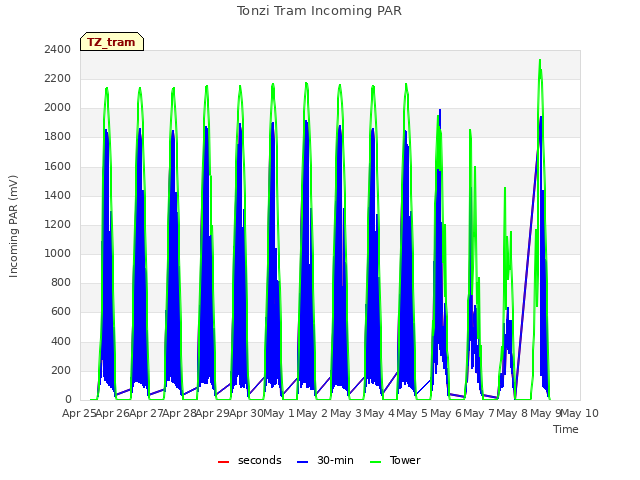Click the red seconds legend swatch
Viewport: 640px width, 480px height.
coord(223,462)
